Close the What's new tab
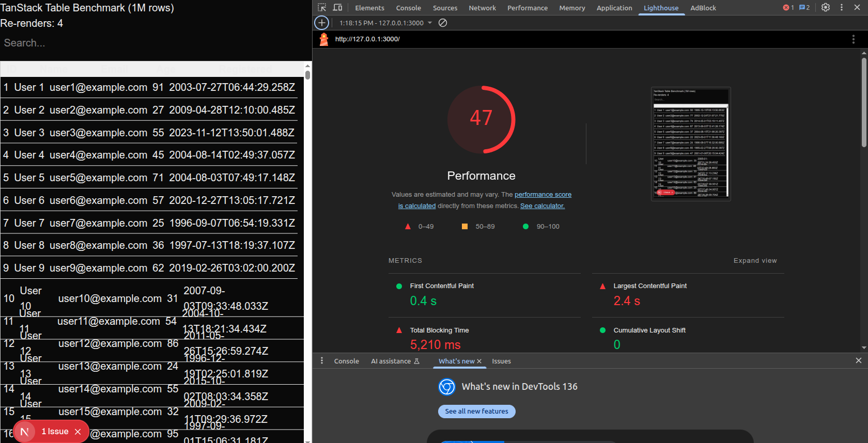Viewport: 868px width, 443px height. click(x=479, y=361)
